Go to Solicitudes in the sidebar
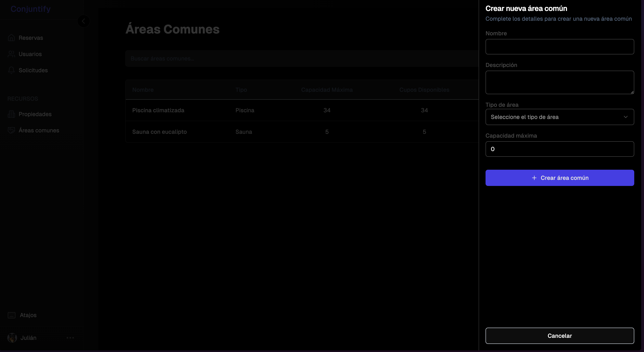 33,70
